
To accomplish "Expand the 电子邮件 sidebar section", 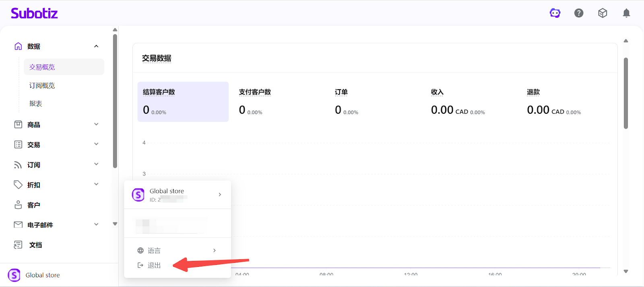I will click(96, 224).
